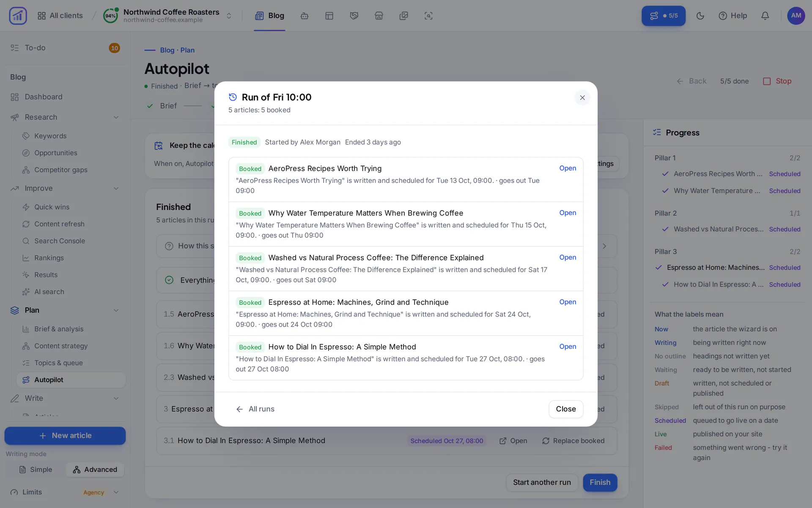Image resolution: width=812 pixels, height=508 pixels.
Task: Click Washed vs Natural Proces... in Progress panel
Action: [718, 229]
